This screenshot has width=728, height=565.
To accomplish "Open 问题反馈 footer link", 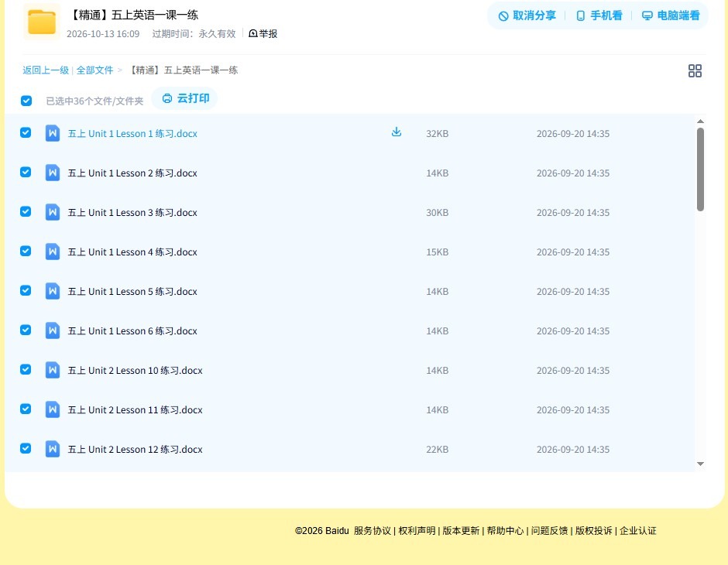I will [549, 531].
